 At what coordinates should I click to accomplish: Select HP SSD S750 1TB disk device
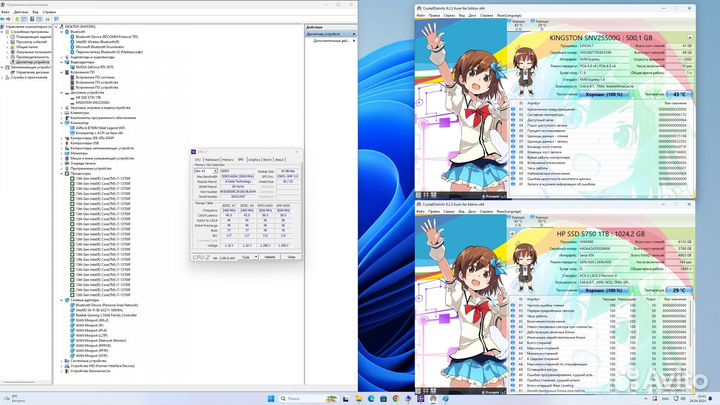[88, 97]
